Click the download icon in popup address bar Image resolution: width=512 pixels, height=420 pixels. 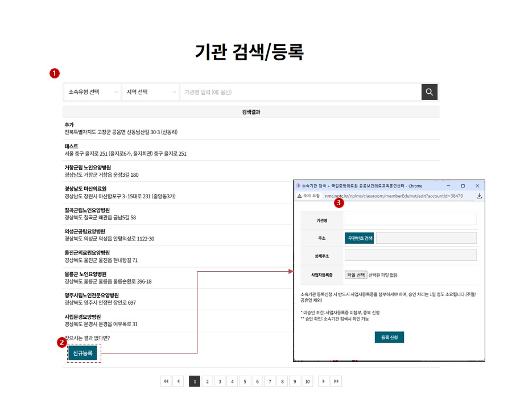tap(479, 196)
